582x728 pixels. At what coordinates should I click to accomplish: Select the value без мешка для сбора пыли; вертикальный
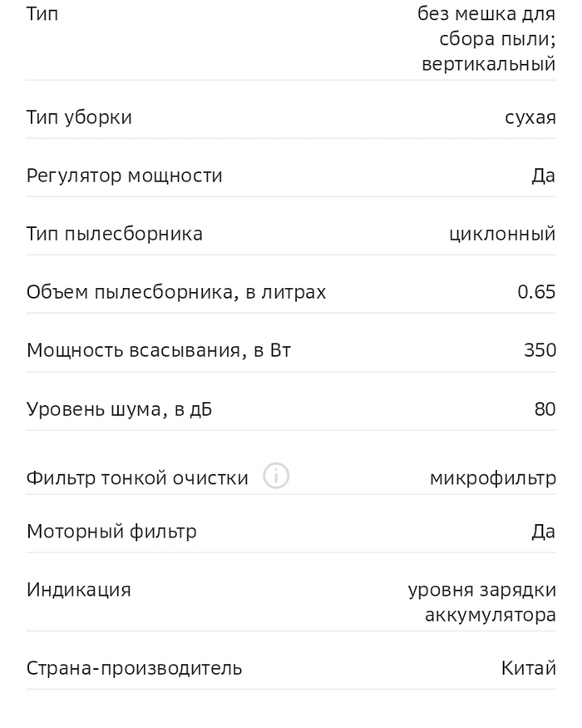tap(488, 39)
